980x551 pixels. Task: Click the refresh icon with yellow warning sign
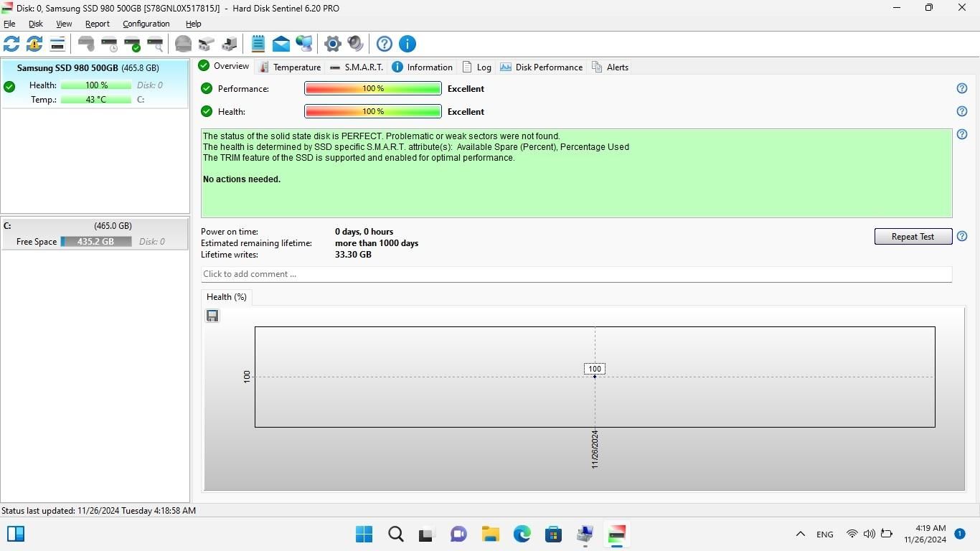pos(34,44)
